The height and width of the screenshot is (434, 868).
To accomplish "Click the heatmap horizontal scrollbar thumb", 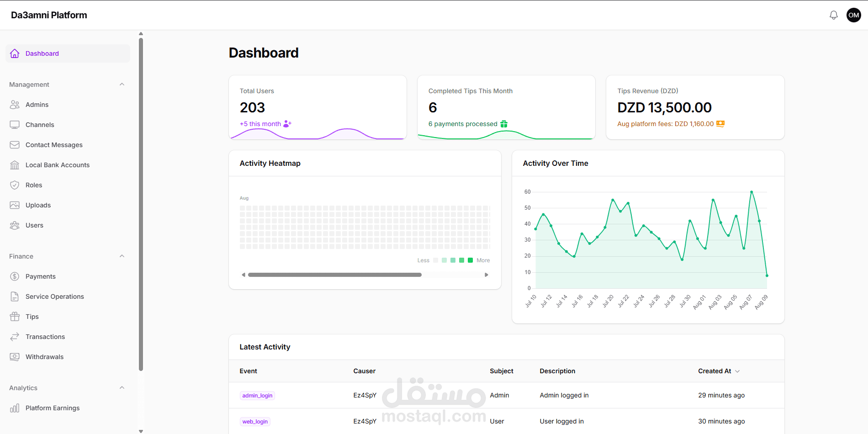I will coord(335,275).
